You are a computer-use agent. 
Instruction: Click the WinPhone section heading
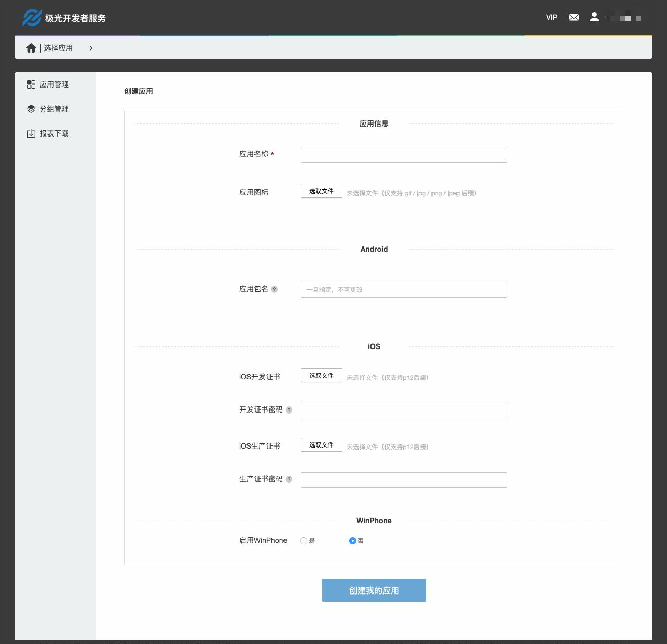pyautogui.click(x=374, y=521)
